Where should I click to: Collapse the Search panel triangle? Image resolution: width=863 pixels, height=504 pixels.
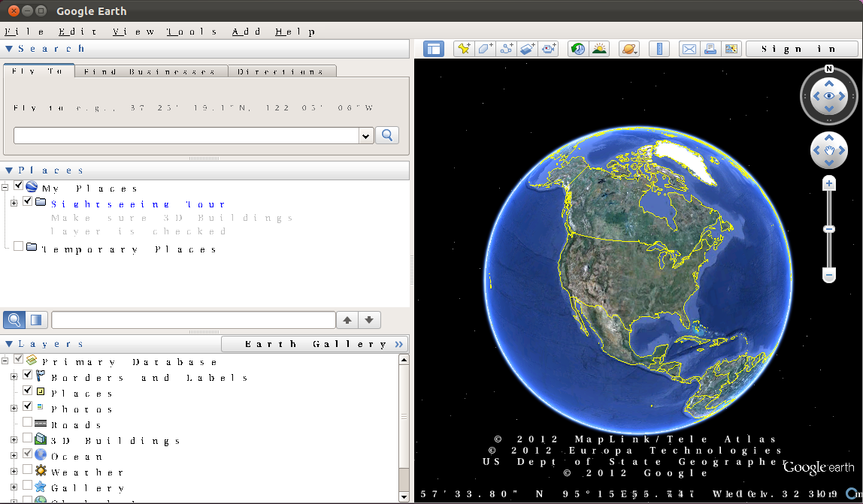click(9, 49)
